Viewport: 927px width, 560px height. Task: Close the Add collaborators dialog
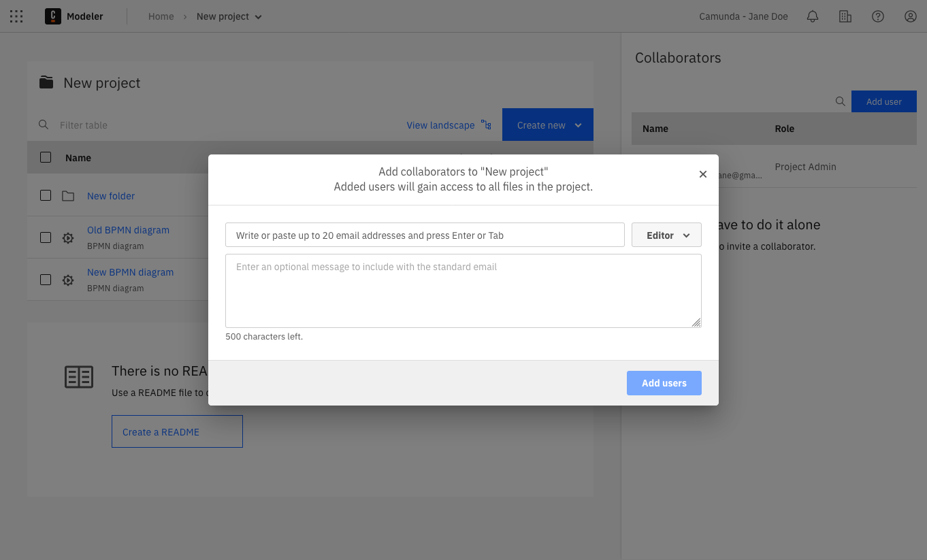703,174
